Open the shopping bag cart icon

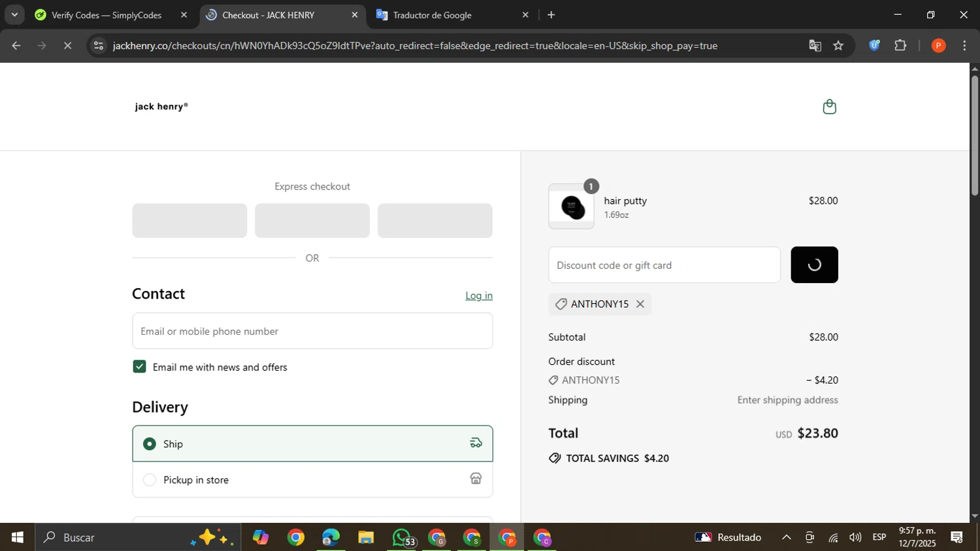(829, 107)
